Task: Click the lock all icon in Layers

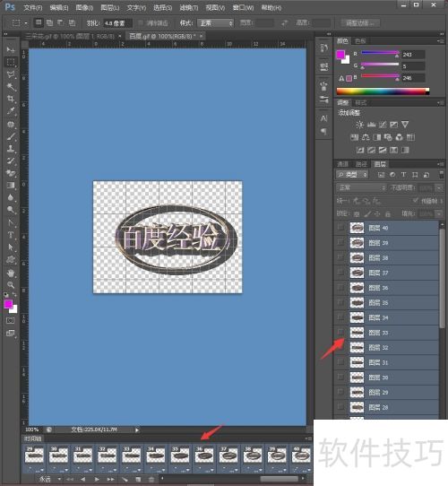Action: [x=387, y=214]
